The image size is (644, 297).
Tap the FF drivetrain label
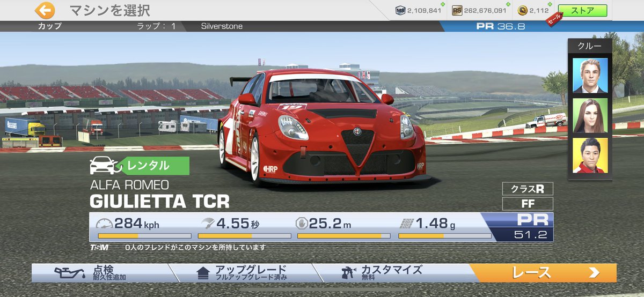[x=528, y=204]
